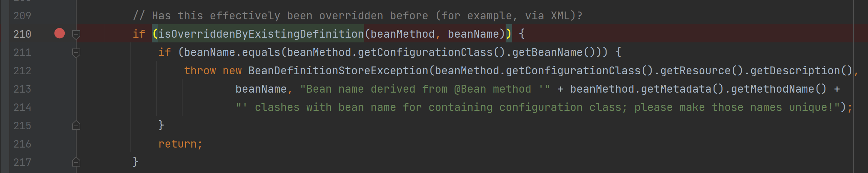Click the equals method on line 211

click(x=261, y=52)
